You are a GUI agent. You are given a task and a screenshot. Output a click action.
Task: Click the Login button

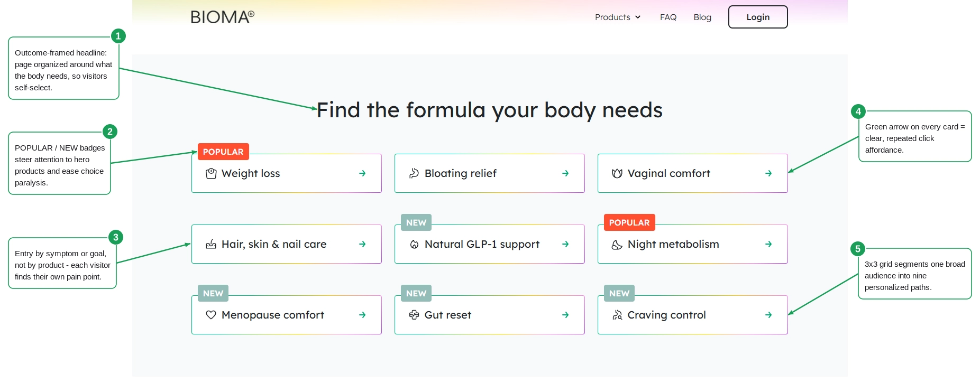pos(758,17)
